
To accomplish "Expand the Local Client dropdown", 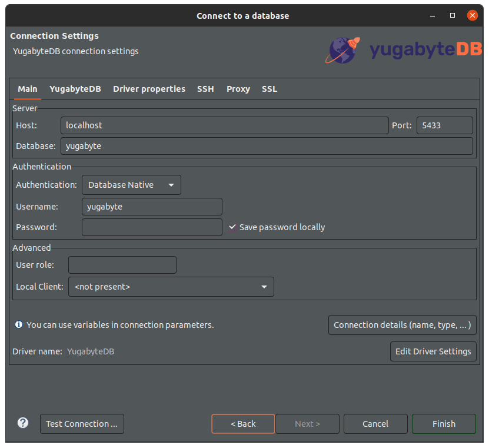I will [x=171, y=286].
